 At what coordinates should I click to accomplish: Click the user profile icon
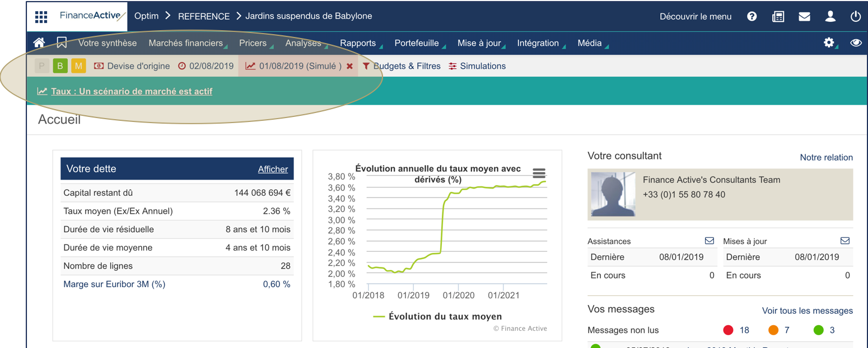click(830, 16)
